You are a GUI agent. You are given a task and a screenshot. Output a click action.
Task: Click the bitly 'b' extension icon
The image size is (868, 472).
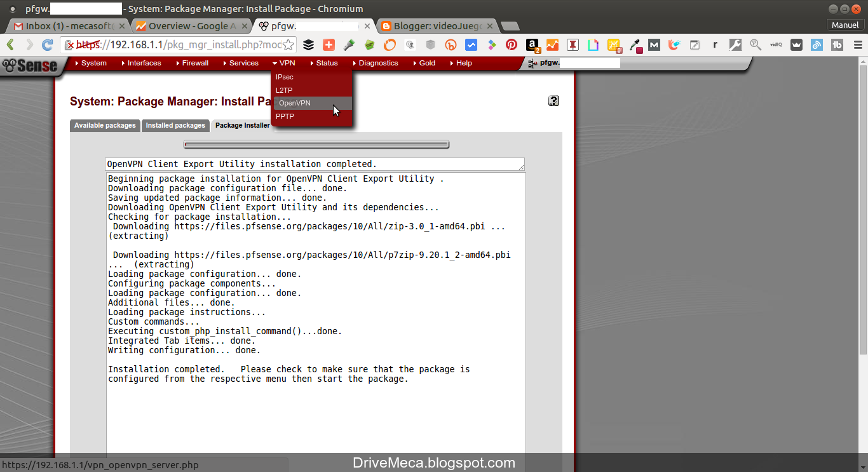click(451, 45)
